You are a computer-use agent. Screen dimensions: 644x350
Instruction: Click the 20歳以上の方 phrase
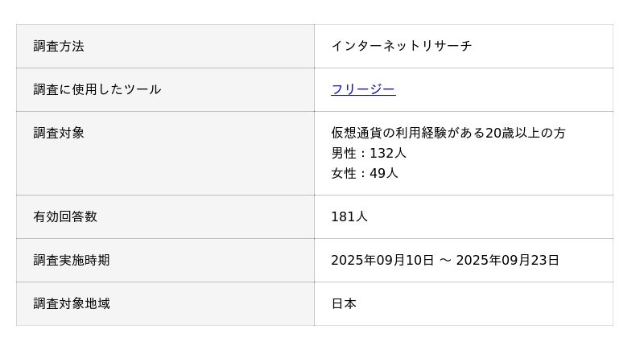tap(525, 133)
